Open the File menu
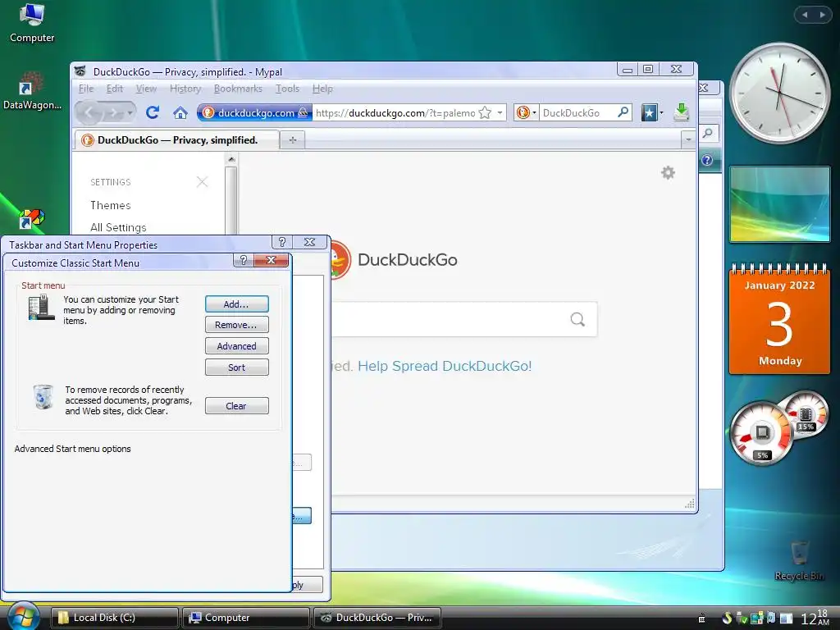The image size is (840, 630). point(85,89)
